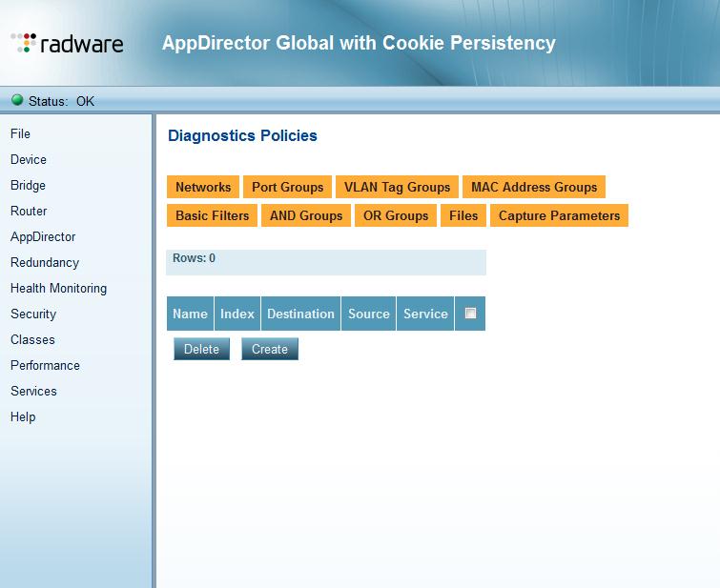Screen dimensions: 720x588
Task: Click the Rows: 0 count text
Action: coord(194,258)
